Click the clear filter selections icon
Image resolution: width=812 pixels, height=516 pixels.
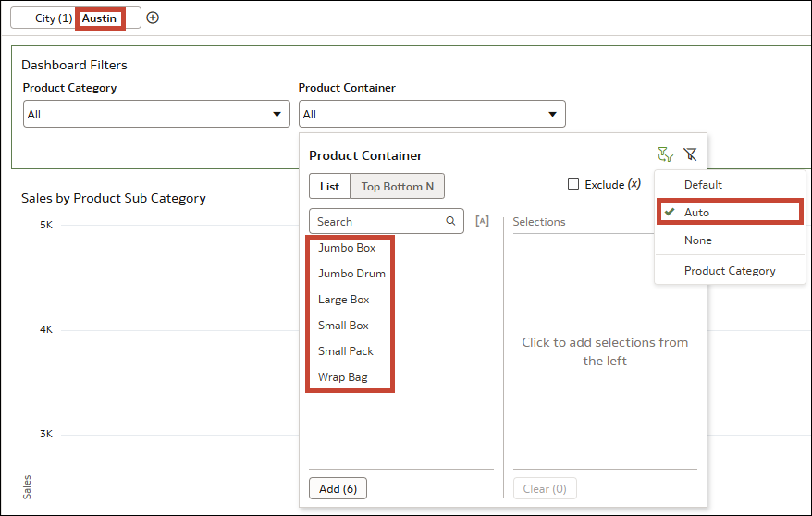click(x=690, y=155)
